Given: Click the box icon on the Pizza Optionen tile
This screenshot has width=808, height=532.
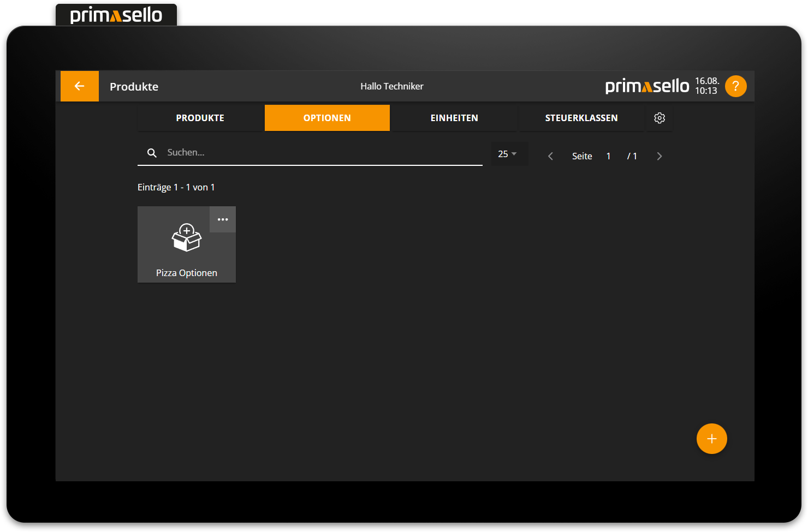Looking at the screenshot, I should tap(187, 238).
